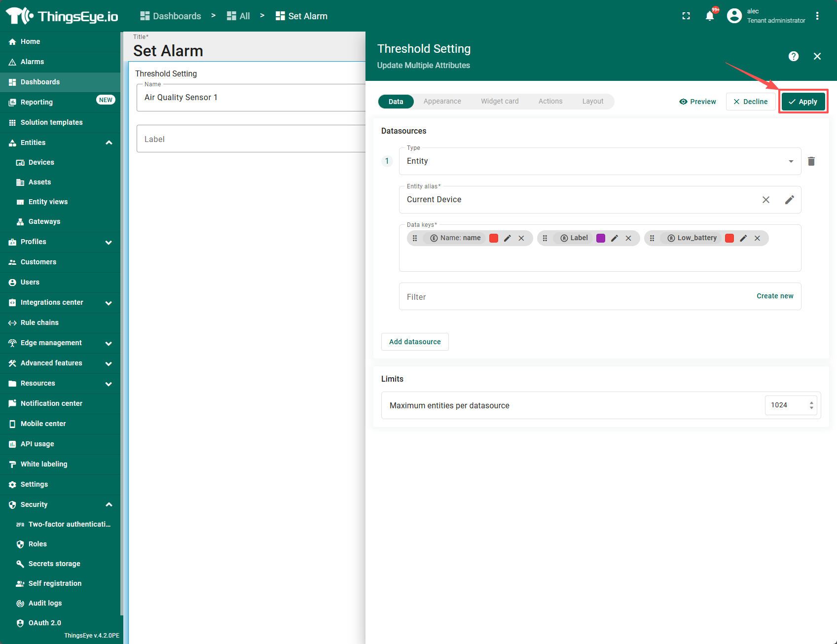Edit the Current Device entity alias
The width and height of the screenshot is (837, 644).
coord(789,200)
